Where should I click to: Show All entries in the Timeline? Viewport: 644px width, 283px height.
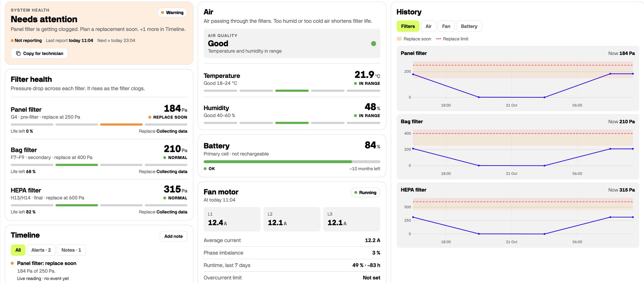coord(18,250)
